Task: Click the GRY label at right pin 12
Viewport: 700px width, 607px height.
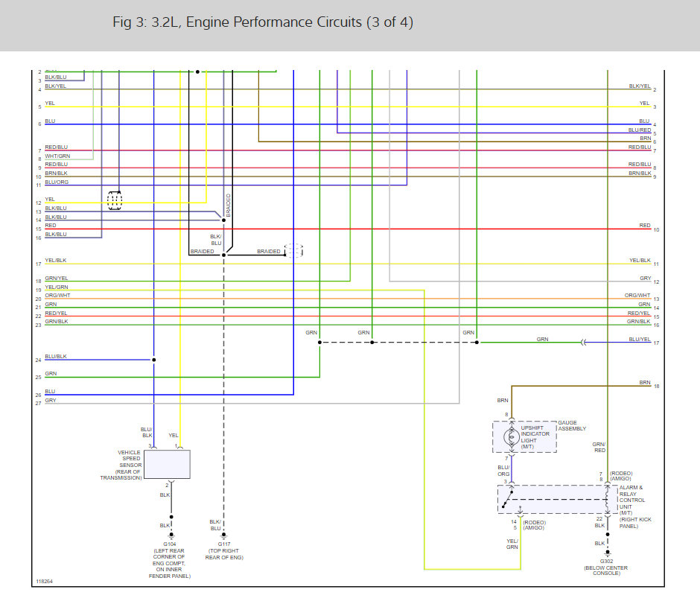Action: pyautogui.click(x=646, y=278)
